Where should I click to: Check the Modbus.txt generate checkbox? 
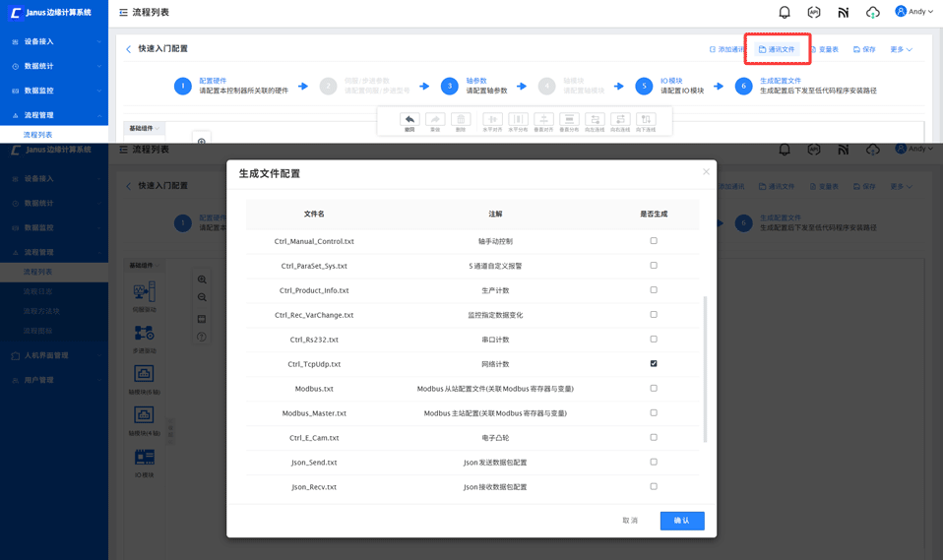tap(654, 389)
